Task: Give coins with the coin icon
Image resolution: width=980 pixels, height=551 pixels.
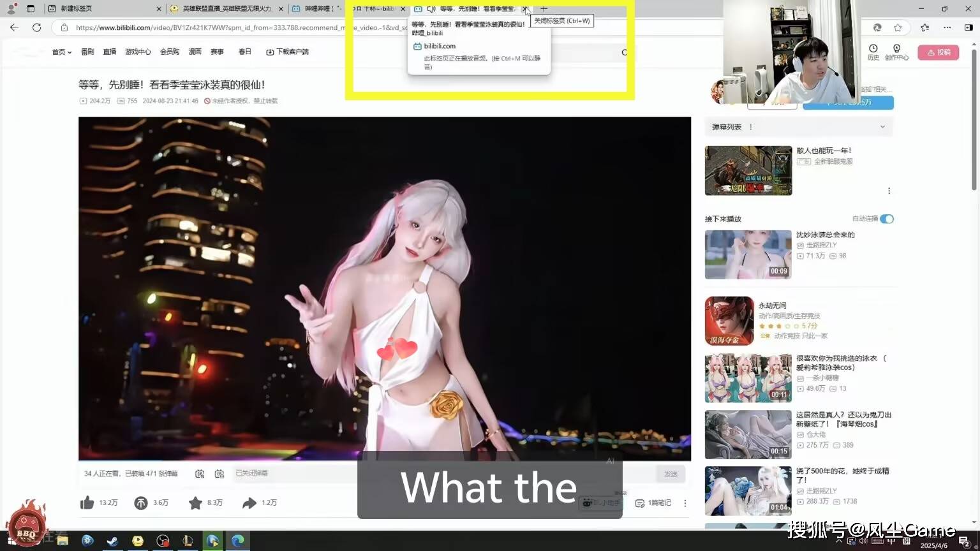Action: (x=141, y=503)
